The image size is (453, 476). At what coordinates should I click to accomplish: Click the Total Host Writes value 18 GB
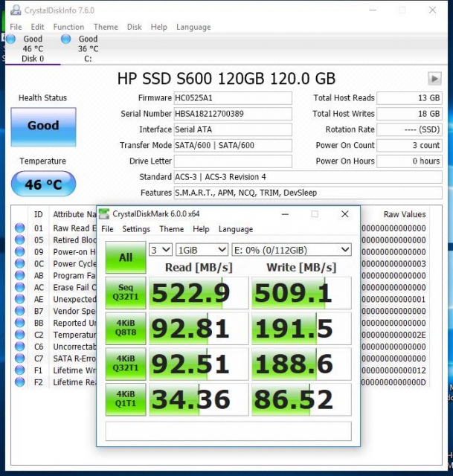coord(409,114)
